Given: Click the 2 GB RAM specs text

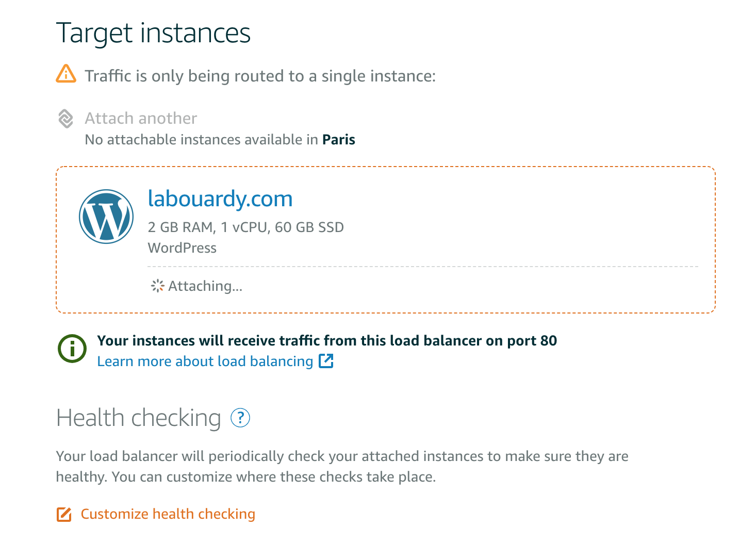Looking at the screenshot, I should pyautogui.click(x=245, y=227).
